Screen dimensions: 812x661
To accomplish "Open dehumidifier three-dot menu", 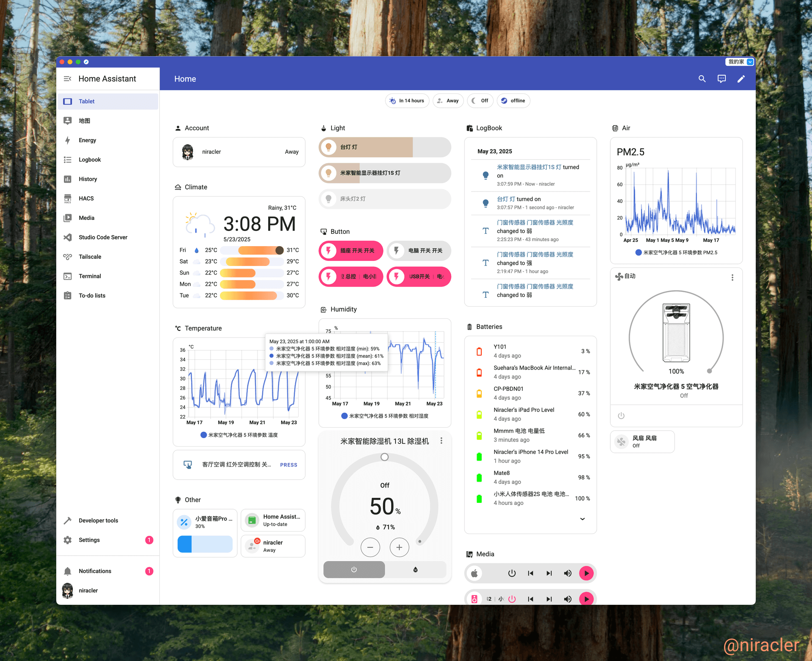I will click(x=441, y=441).
